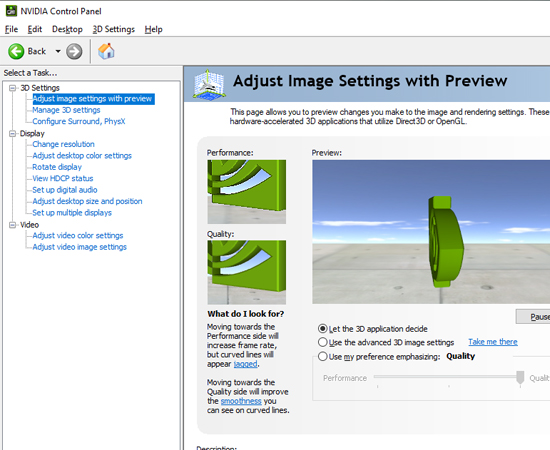The image size is (550, 450).
Task: Click the grey Forward arrow icon
Action: [74, 52]
